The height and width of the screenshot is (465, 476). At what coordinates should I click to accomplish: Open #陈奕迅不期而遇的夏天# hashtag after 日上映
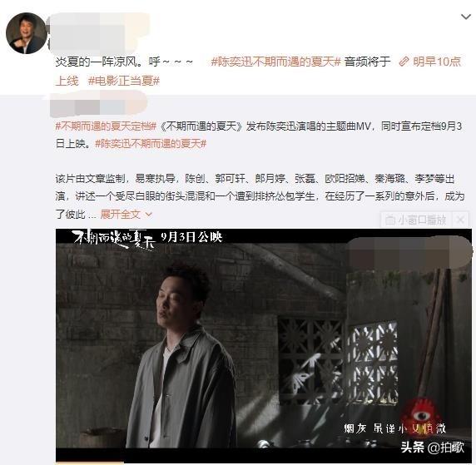[x=151, y=143]
